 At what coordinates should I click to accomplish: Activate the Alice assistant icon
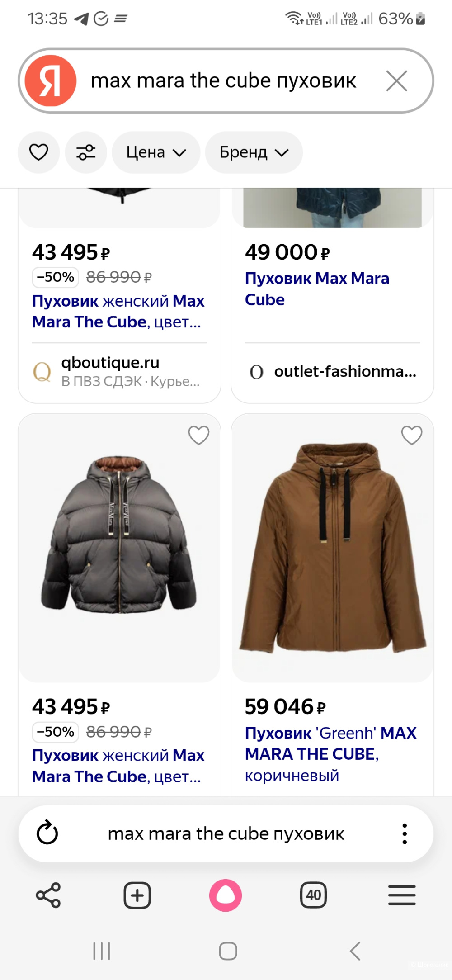click(226, 895)
